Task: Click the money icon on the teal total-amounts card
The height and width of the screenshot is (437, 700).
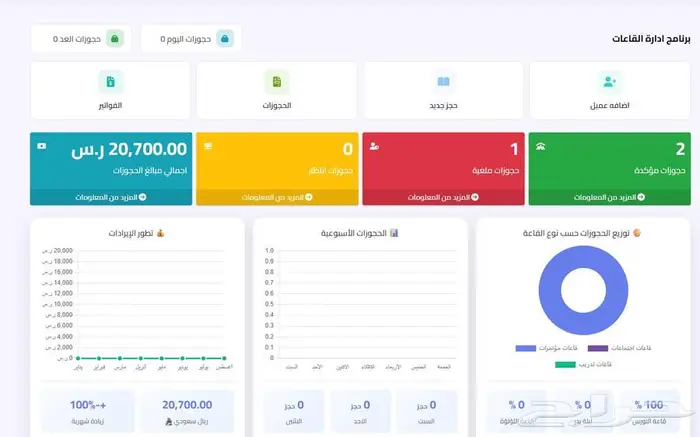Action: [x=42, y=146]
